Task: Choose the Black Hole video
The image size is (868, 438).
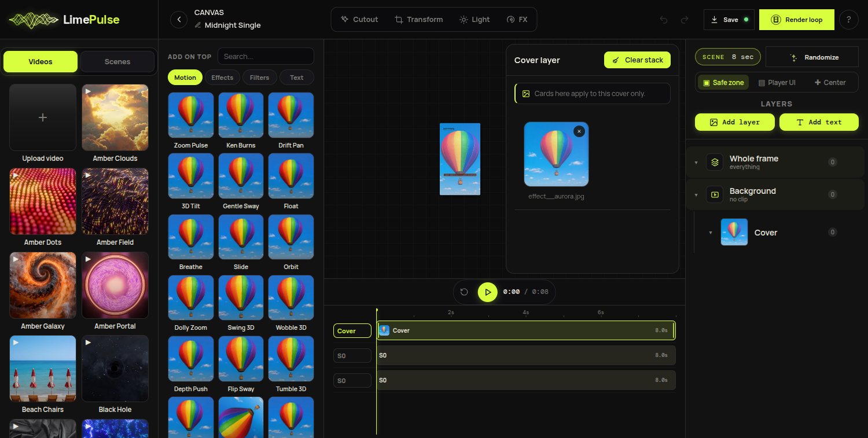Action: pyautogui.click(x=115, y=369)
